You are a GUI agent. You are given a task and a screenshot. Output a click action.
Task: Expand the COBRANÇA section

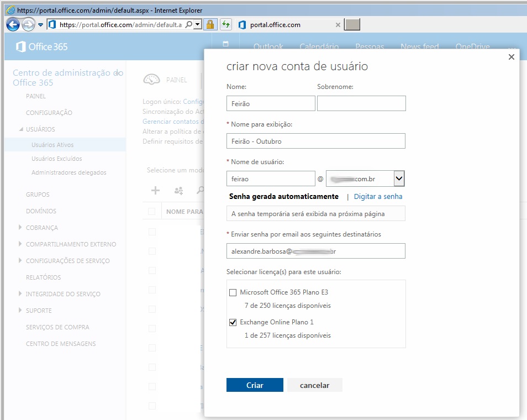tap(20, 228)
